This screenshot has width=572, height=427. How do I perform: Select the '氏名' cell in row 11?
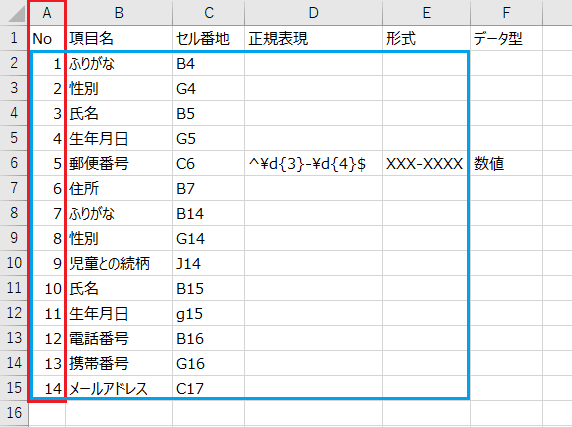(x=119, y=288)
